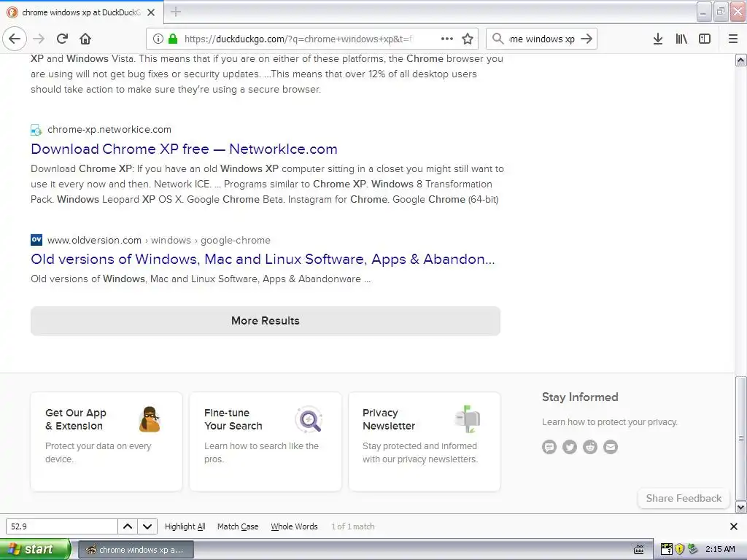Toggle Match Case in find bar
The image size is (747, 560).
[x=238, y=526]
